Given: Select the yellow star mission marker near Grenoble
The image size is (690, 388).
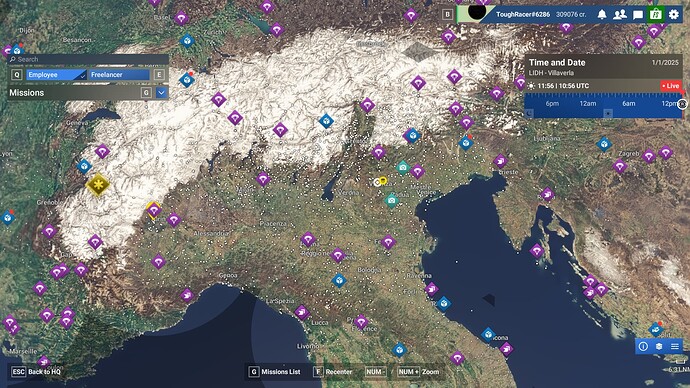Looking at the screenshot, I should tap(98, 184).
